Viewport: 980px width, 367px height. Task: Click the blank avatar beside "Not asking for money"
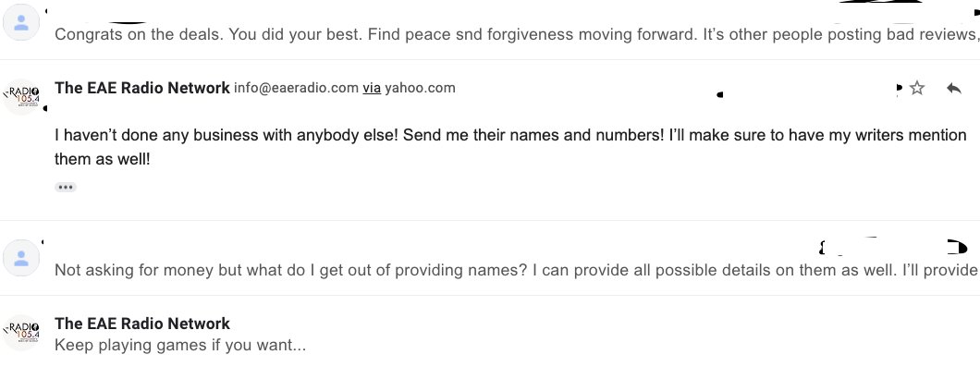(21, 258)
